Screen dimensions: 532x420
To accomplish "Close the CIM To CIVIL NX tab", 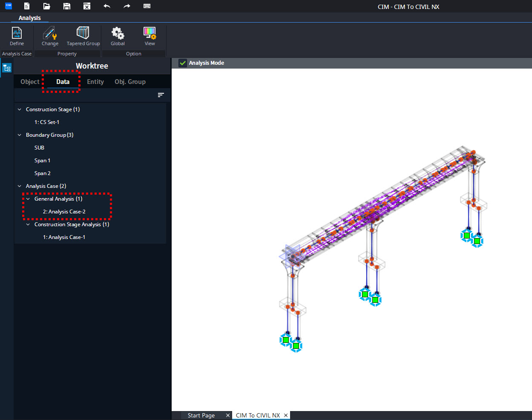I will point(286,415).
